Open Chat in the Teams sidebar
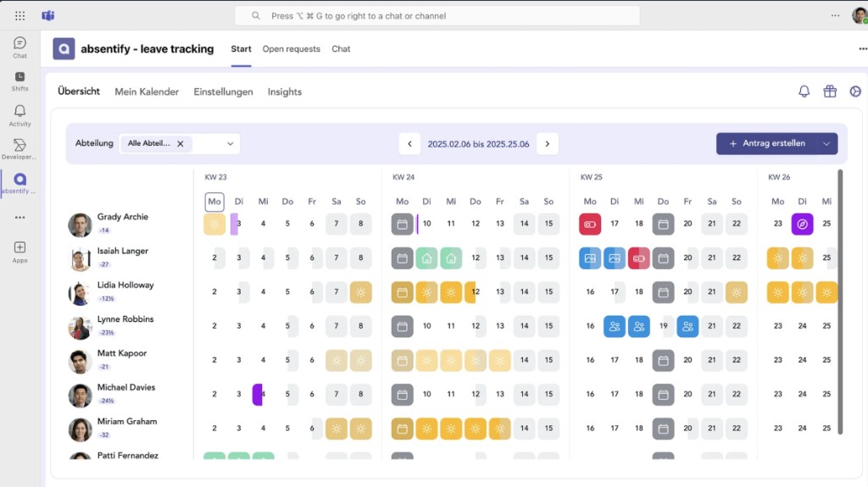The width and height of the screenshot is (868, 487). 20,47
